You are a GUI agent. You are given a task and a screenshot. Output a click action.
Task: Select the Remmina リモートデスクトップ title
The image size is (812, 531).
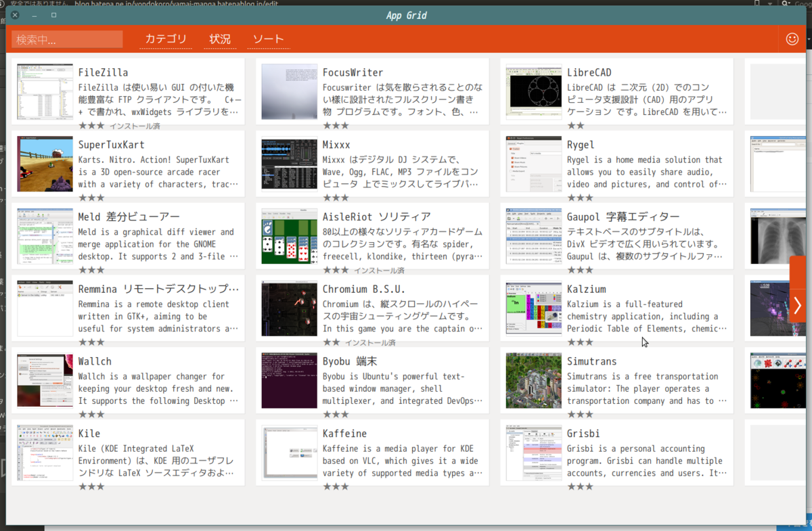[159, 289]
